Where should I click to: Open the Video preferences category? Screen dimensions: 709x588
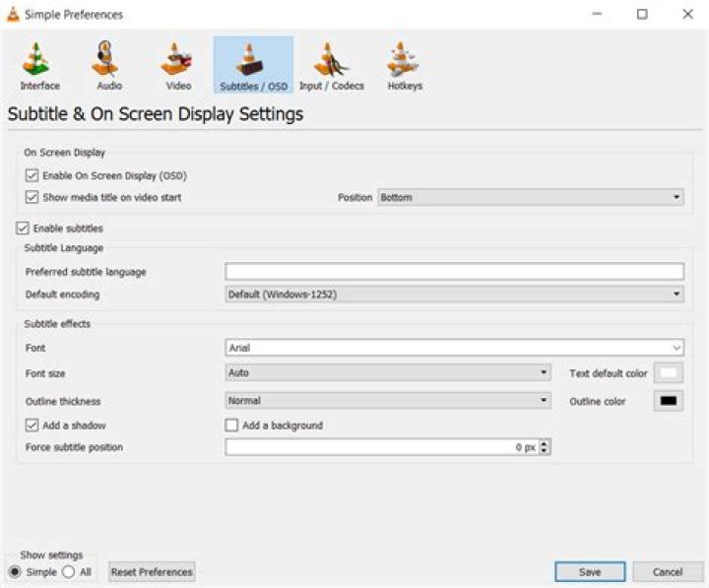point(178,66)
